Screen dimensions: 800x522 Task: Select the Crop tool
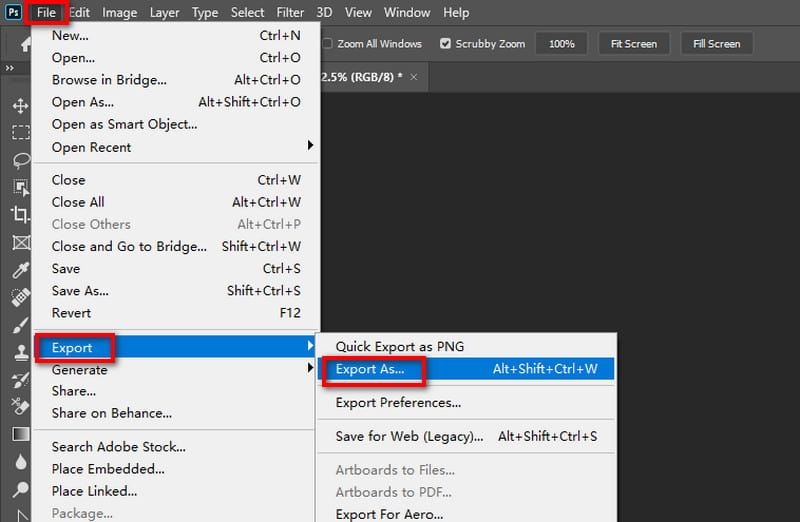[20, 214]
